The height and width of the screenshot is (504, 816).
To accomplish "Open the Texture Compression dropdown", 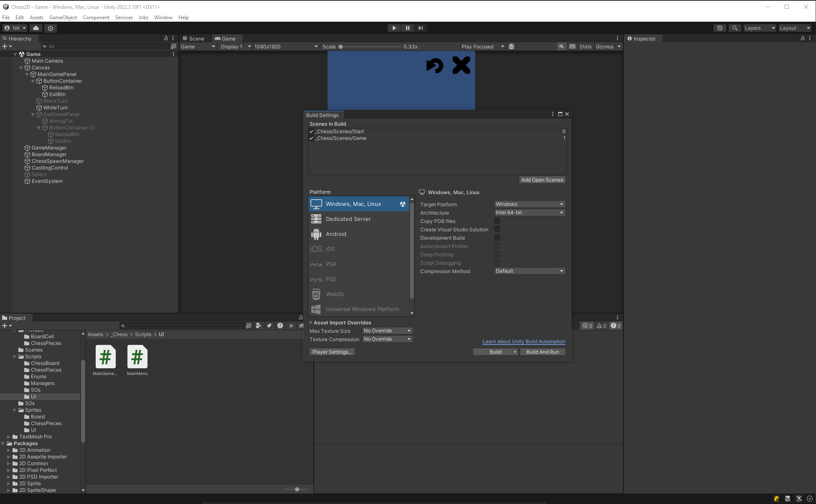I will (387, 339).
